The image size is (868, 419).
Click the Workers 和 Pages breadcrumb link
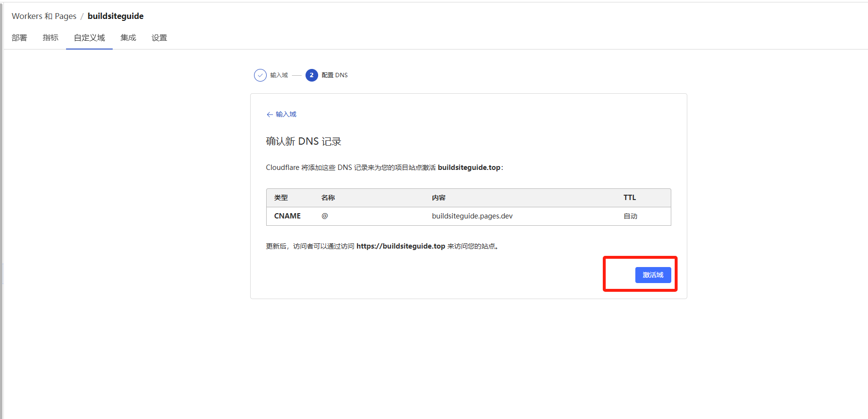pyautogui.click(x=44, y=16)
